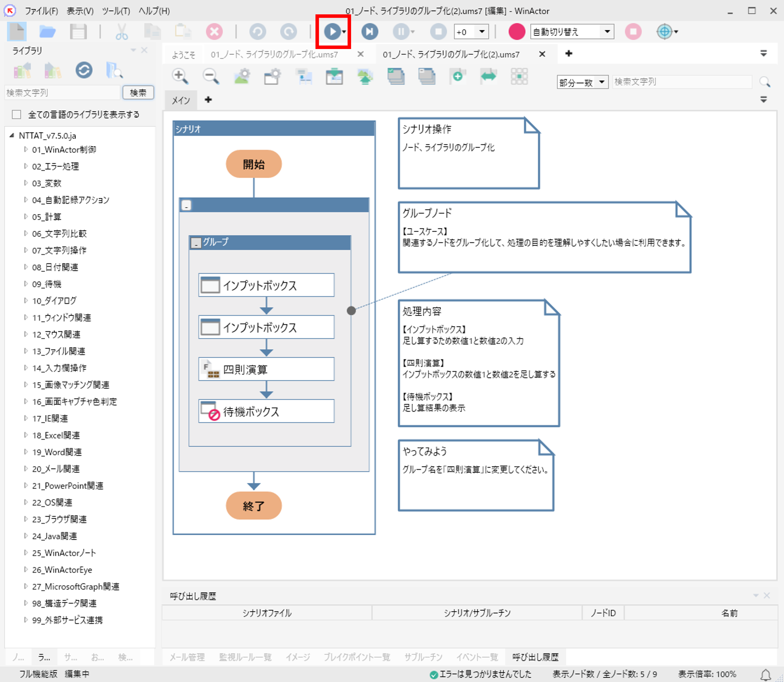Click the library refresh circular icon
Image resolution: width=784 pixels, height=682 pixels.
(84, 71)
